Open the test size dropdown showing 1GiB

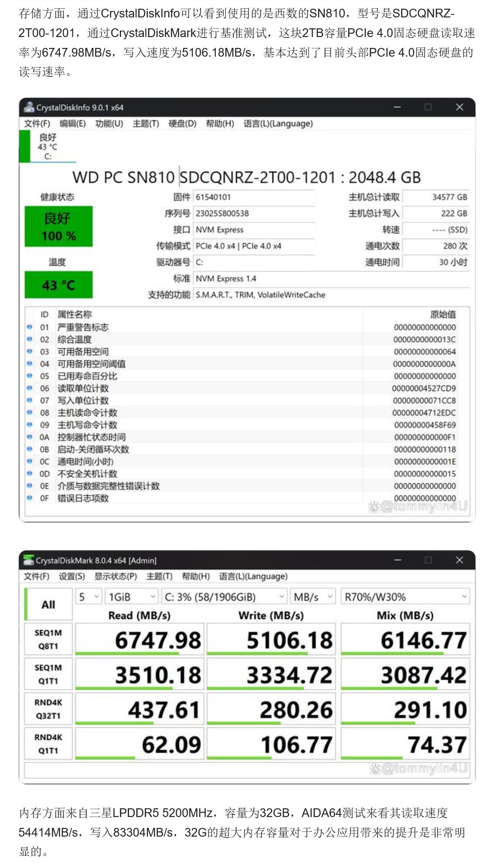131,597
